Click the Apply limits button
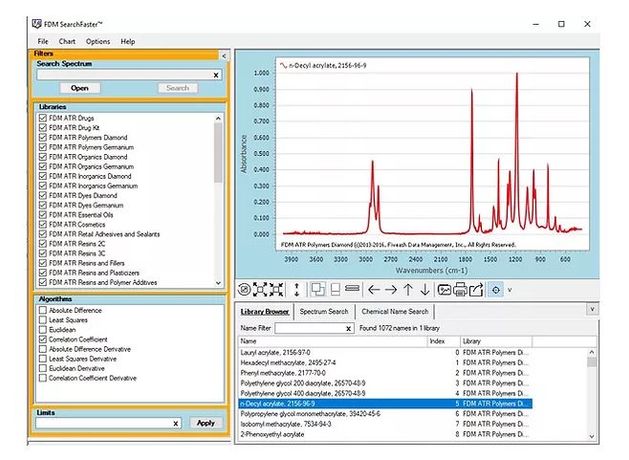Image resolution: width=629 pixels, height=460 pixels. click(206, 423)
